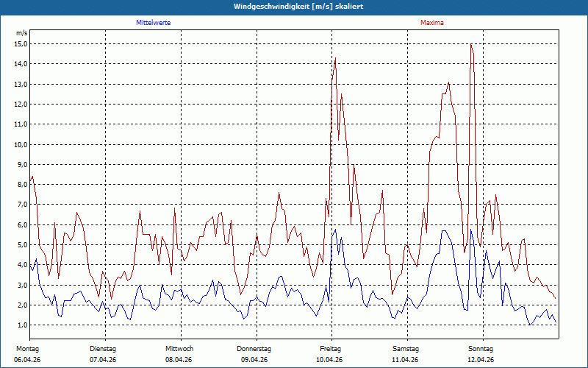Click the date 07.04.26
The height and width of the screenshot is (368, 588).
pos(103,360)
